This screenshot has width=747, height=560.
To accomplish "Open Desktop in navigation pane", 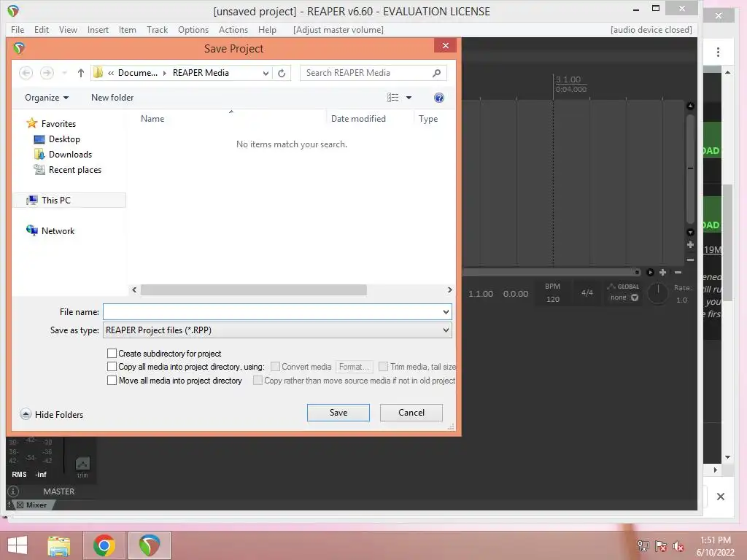I will click(x=64, y=139).
